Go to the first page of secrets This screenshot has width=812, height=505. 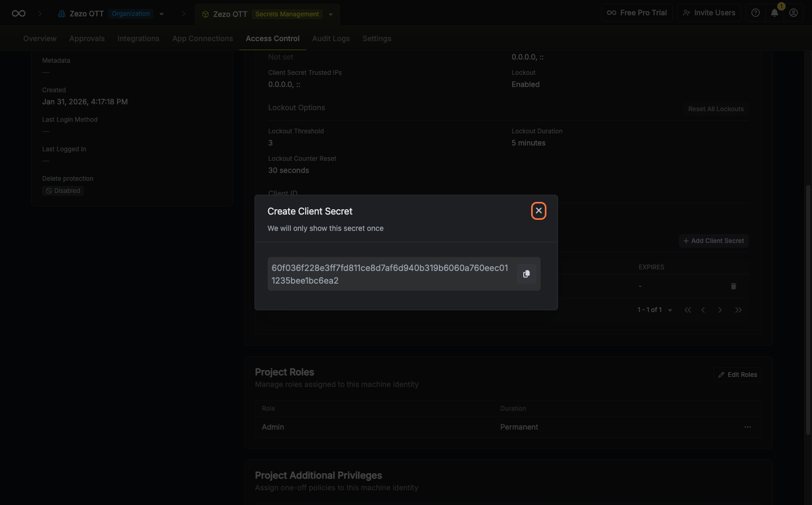coord(688,310)
